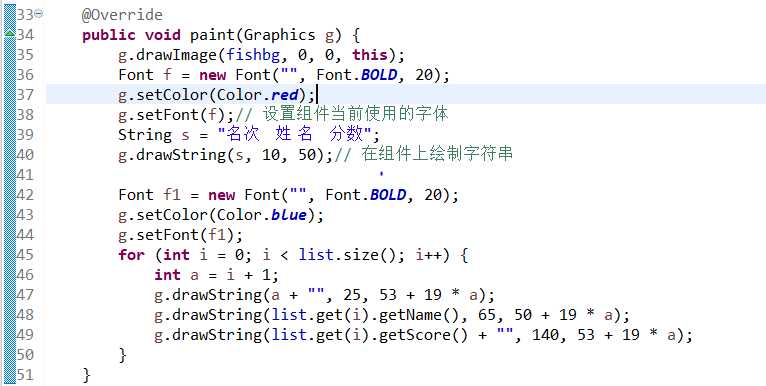
Task: Click Color.red on line 37
Action: click(257, 94)
